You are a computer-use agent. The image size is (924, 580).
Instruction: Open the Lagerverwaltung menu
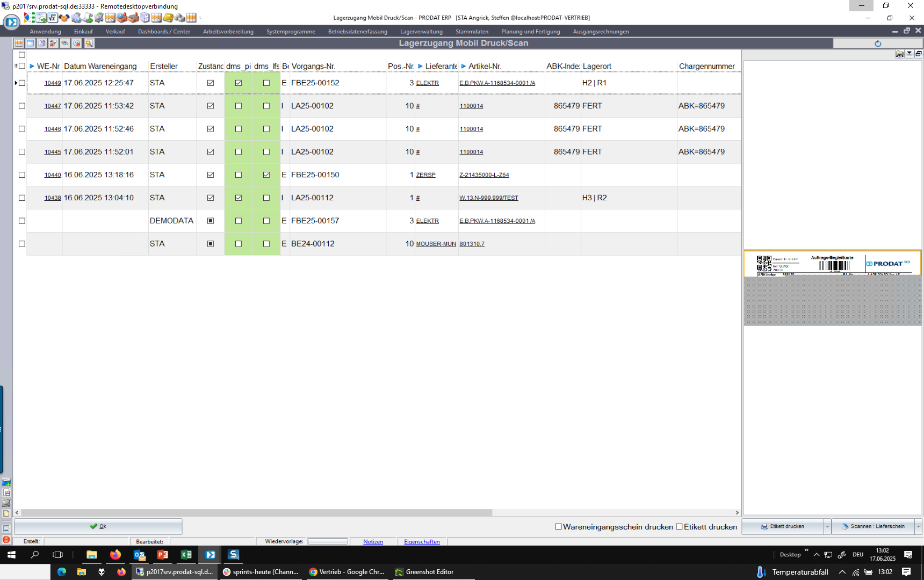[x=421, y=32]
